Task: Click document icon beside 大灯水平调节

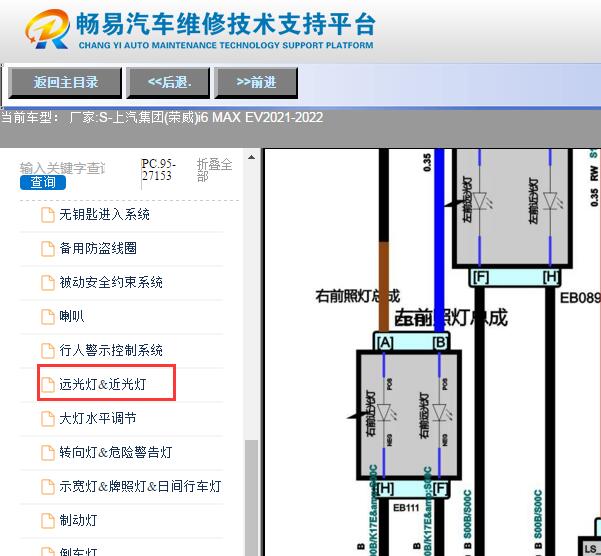Action: coord(48,418)
